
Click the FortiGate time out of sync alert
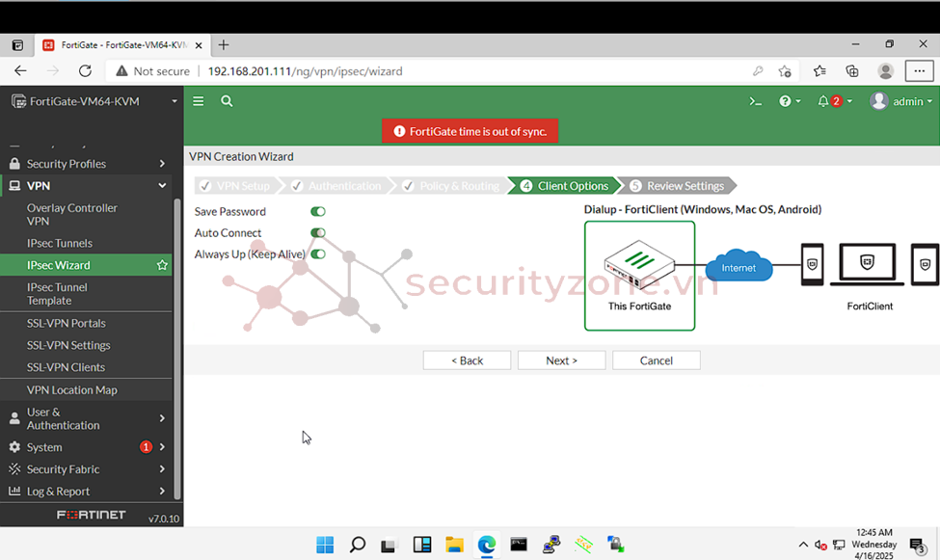point(470,131)
